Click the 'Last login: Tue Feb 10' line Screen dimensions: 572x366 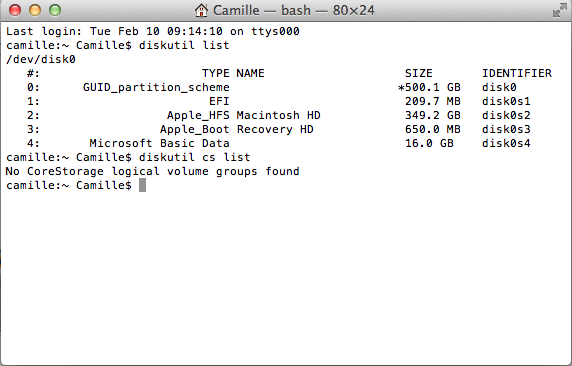152,31
